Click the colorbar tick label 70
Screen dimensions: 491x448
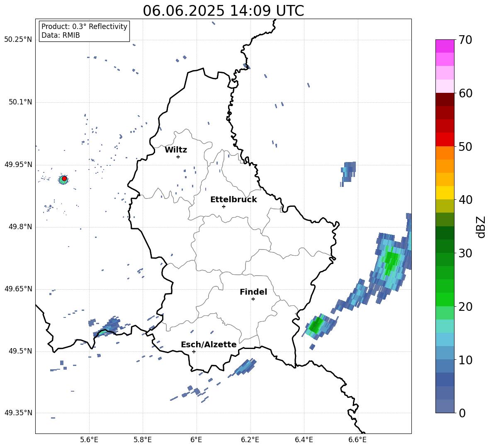pyautogui.click(x=465, y=40)
